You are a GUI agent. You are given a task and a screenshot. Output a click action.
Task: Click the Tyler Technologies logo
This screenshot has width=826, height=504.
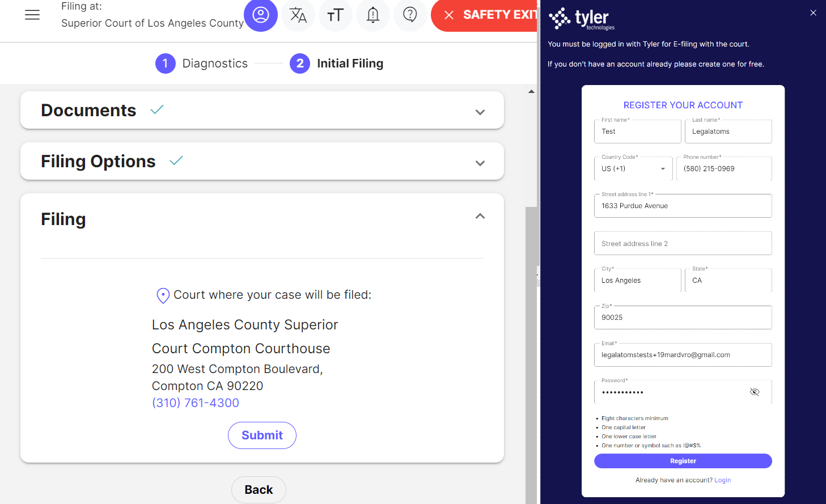pos(582,19)
